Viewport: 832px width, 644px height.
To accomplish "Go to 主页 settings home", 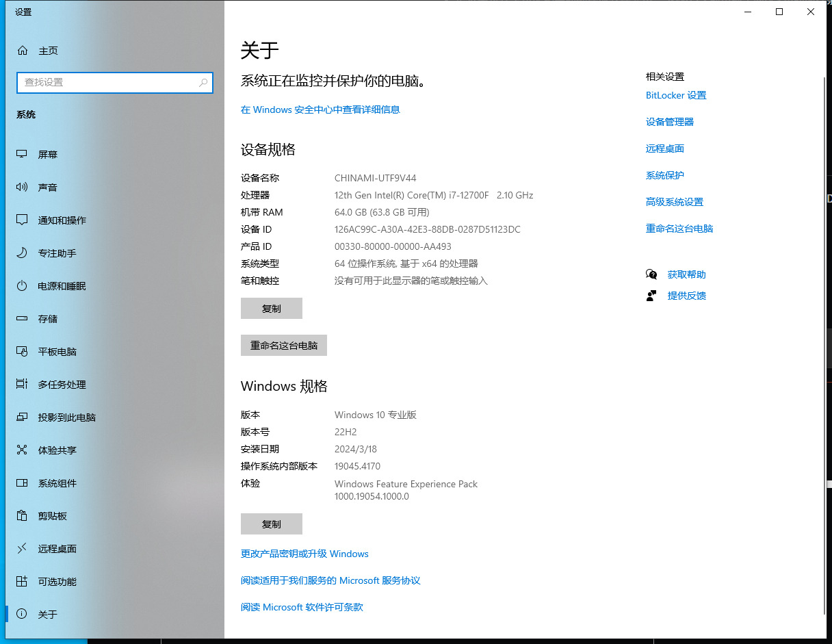I will (115, 51).
